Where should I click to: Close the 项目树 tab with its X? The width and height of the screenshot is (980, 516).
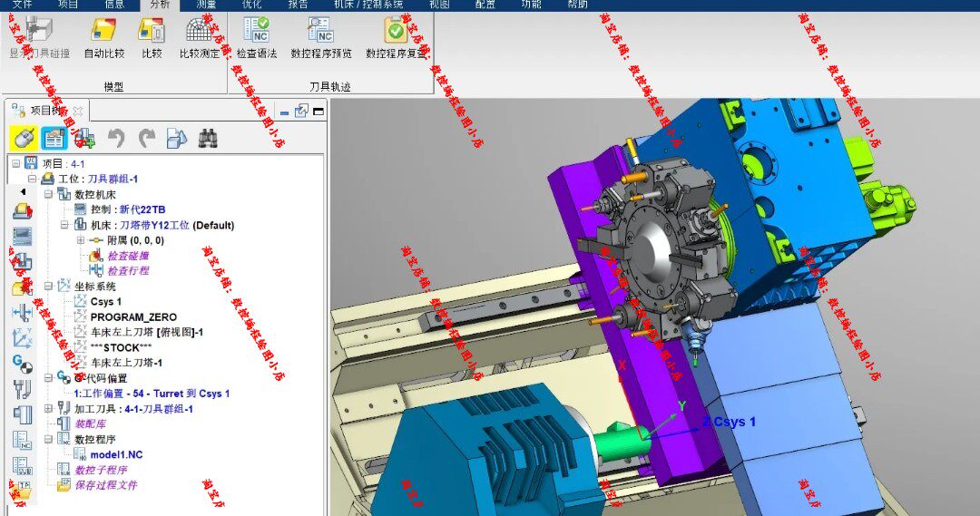(x=78, y=112)
